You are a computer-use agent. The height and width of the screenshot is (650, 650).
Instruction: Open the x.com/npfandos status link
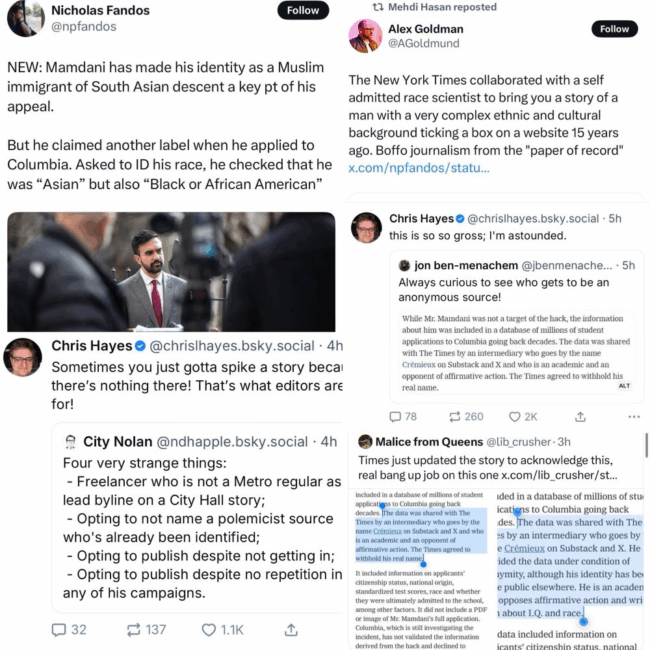(x=419, y=168)
